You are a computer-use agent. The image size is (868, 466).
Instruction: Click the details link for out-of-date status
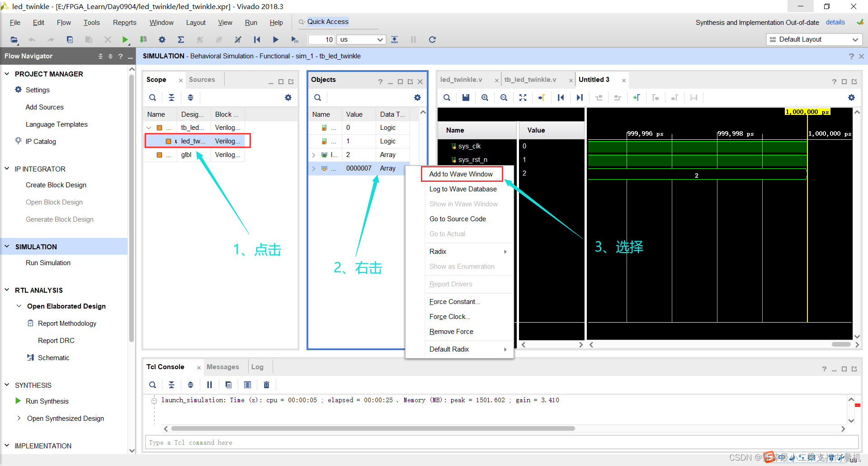pos(835,22)
